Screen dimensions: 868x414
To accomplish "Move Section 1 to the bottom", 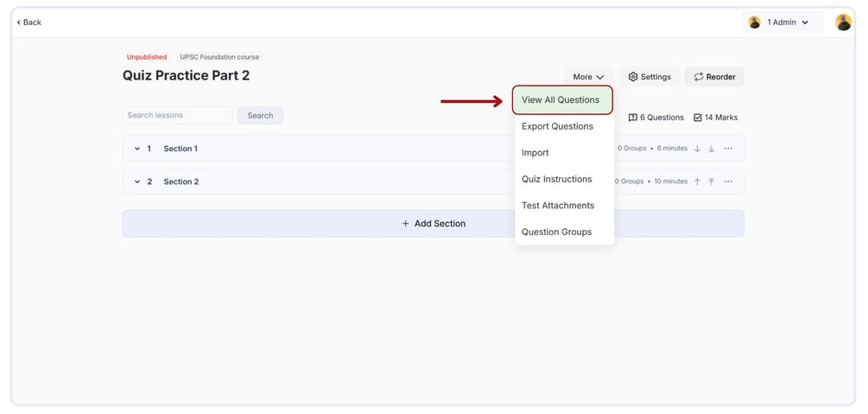I will tap(712, 149).
